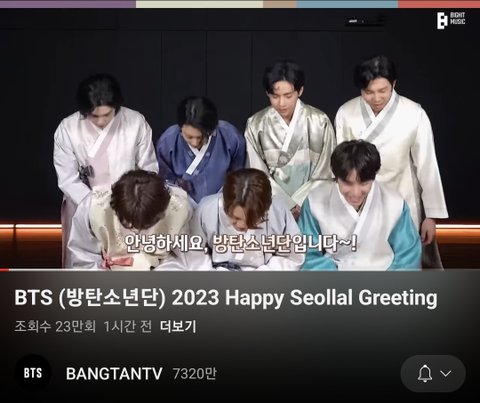Expand the notification options chevron
Screen dimensions: 480x403
coord(446,373)
